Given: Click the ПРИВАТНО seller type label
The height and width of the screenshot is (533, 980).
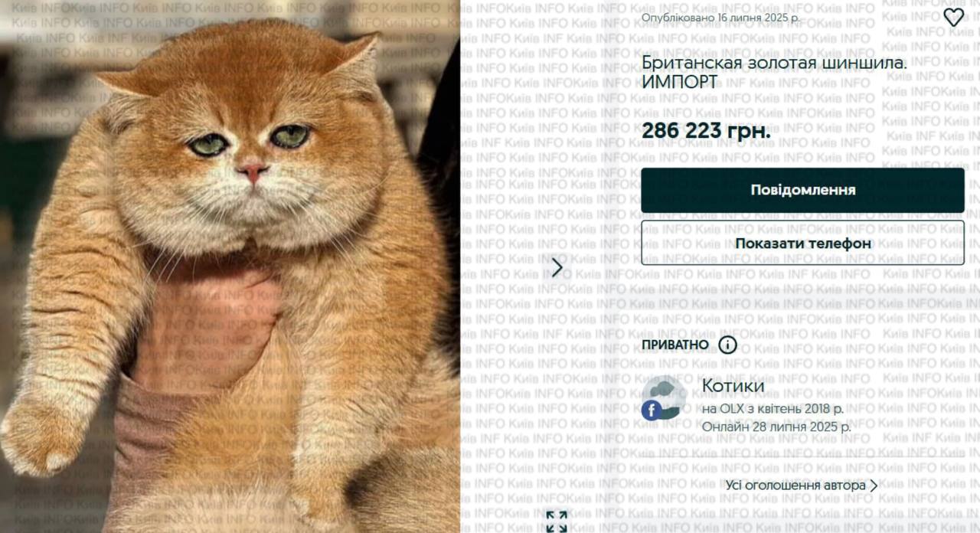Looking at the screenshot, I should click(x=675, y=345).
